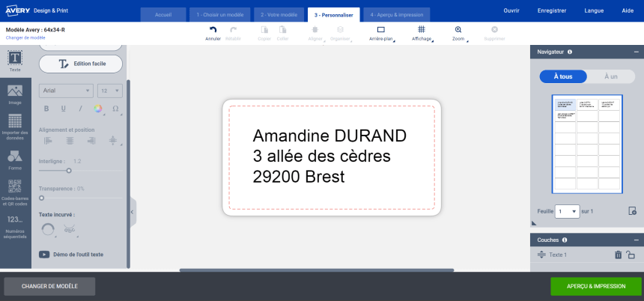Go to 4 - Aperçu & impression tab

click(x=396, y=15)
